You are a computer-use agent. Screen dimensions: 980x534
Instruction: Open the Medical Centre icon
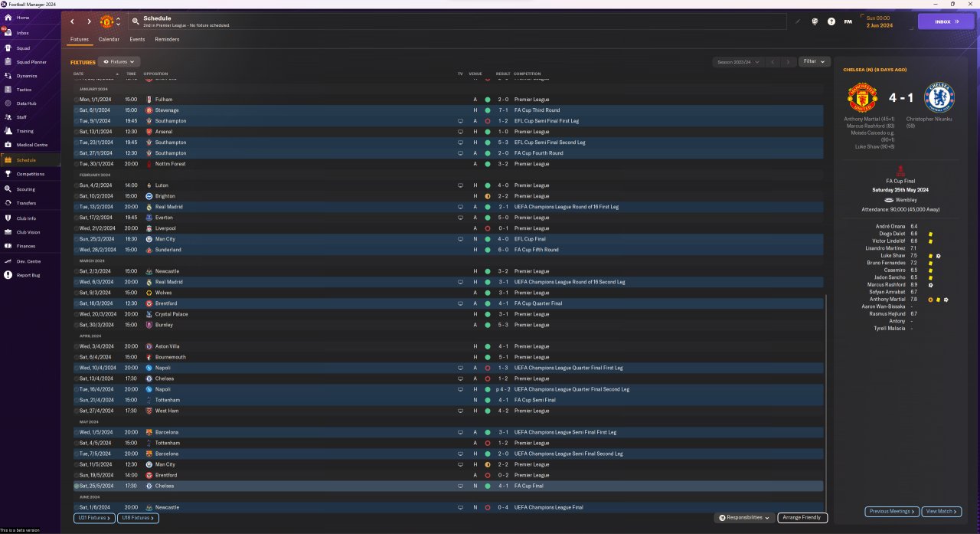pos(7,145)
